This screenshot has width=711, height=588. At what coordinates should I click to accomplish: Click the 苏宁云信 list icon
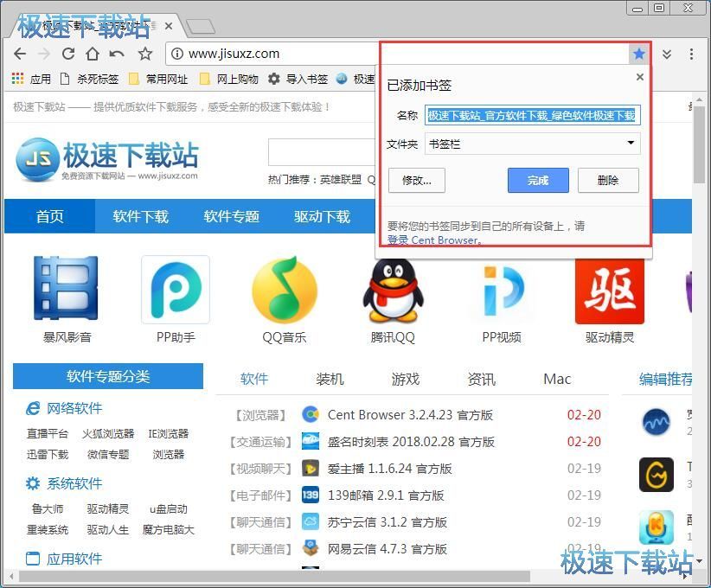click(x=311, y=521)
